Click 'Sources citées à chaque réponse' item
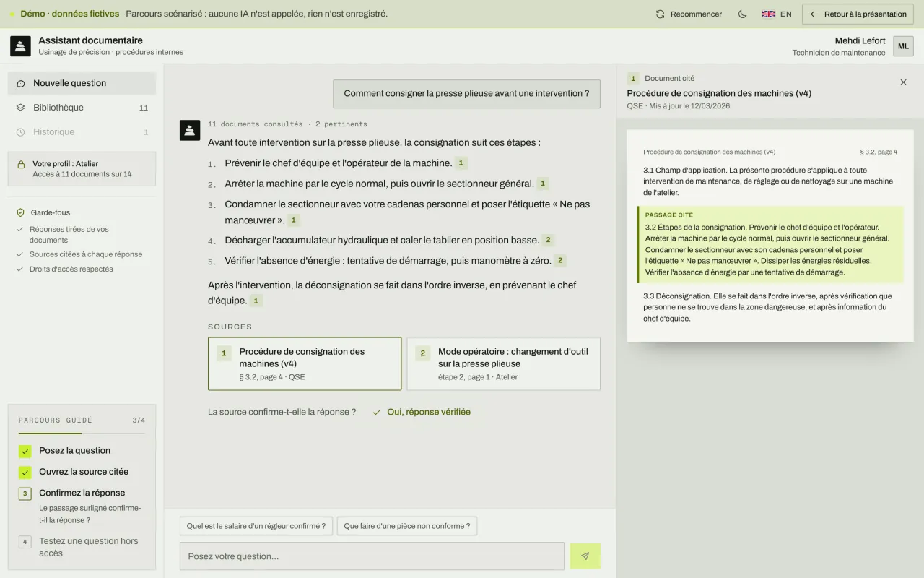The image size is (924, 578). click(x=79, y=254)
